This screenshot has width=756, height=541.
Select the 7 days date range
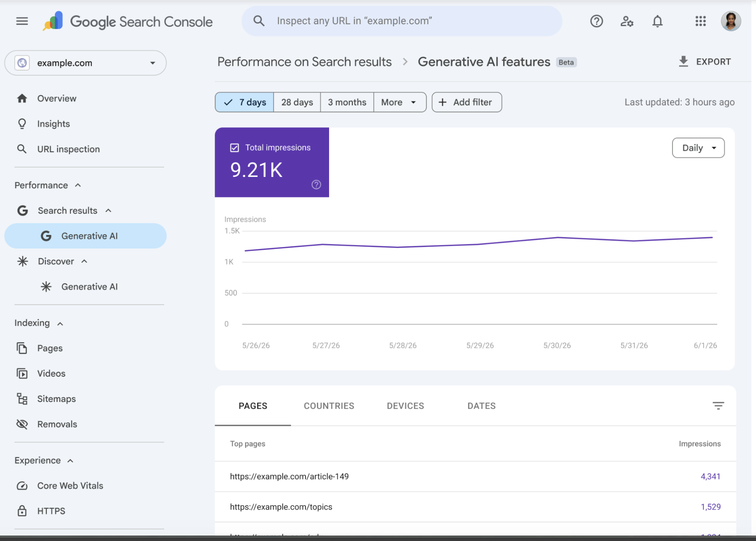[x=245, y=102]
